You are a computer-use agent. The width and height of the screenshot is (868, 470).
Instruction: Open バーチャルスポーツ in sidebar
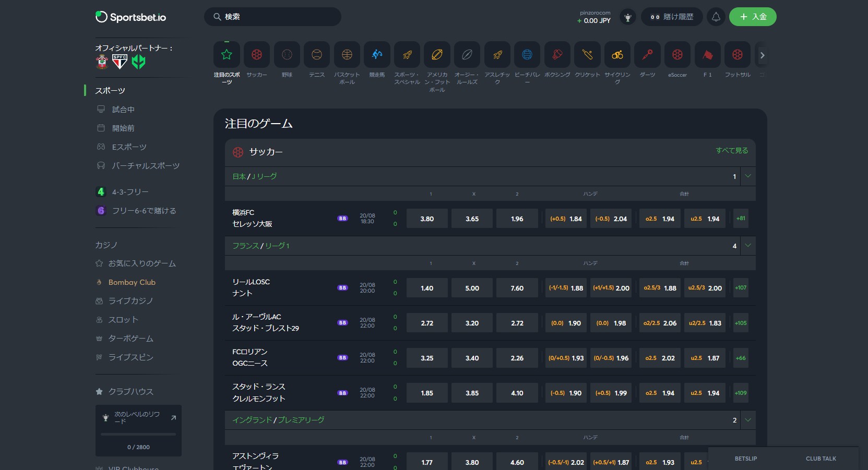[x=146, y=166]
